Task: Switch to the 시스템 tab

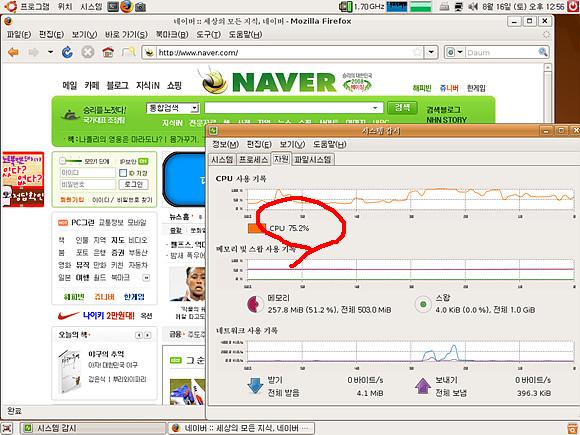Action: (x=222, y=159)
